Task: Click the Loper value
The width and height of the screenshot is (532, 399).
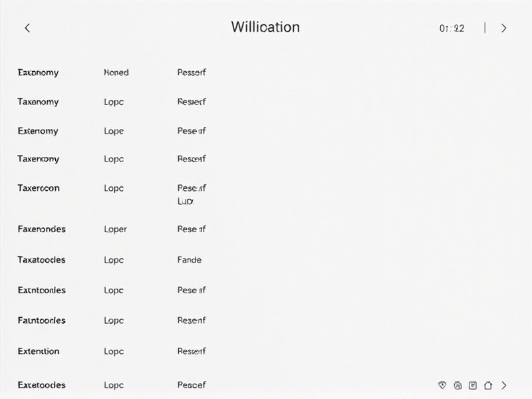Action: tap(115, 229)
